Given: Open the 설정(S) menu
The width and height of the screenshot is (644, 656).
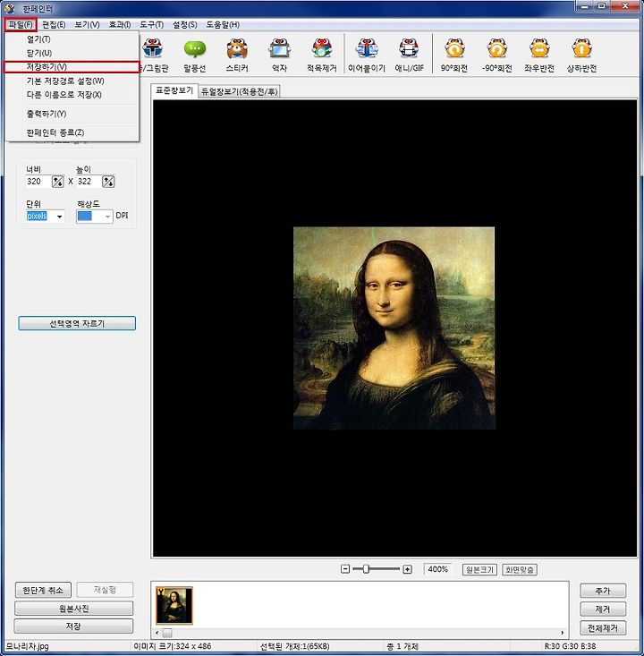Looking at the screenshot, I should (x=185, y=25).
